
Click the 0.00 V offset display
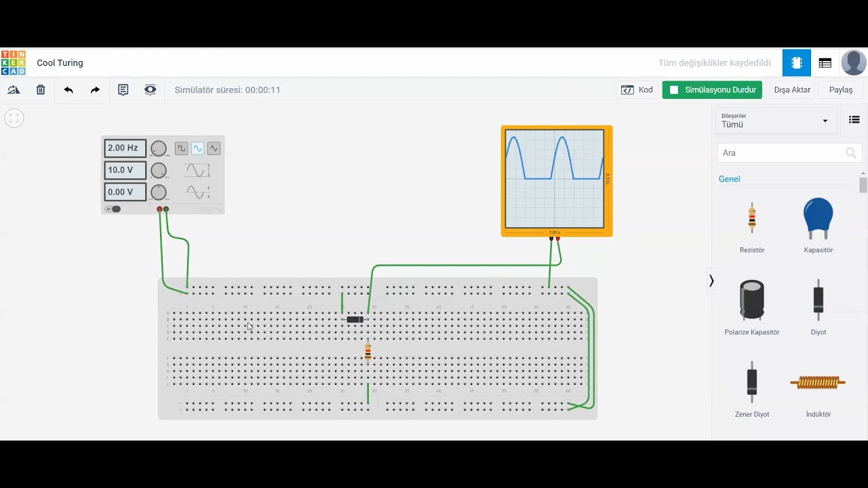125,192
